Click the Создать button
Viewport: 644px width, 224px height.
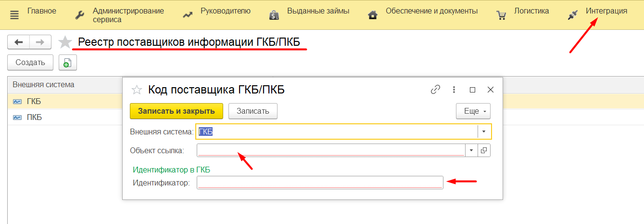pyautogui.click(x=30, y=62)
